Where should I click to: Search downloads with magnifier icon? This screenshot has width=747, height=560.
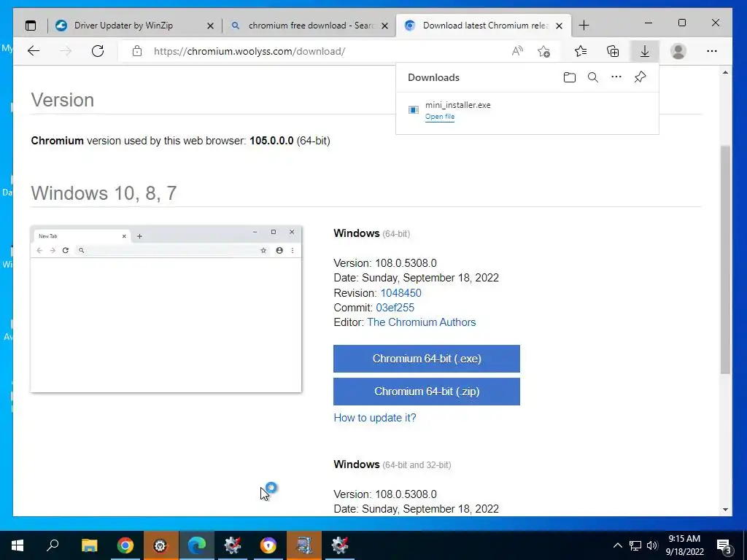click(592, 77)
